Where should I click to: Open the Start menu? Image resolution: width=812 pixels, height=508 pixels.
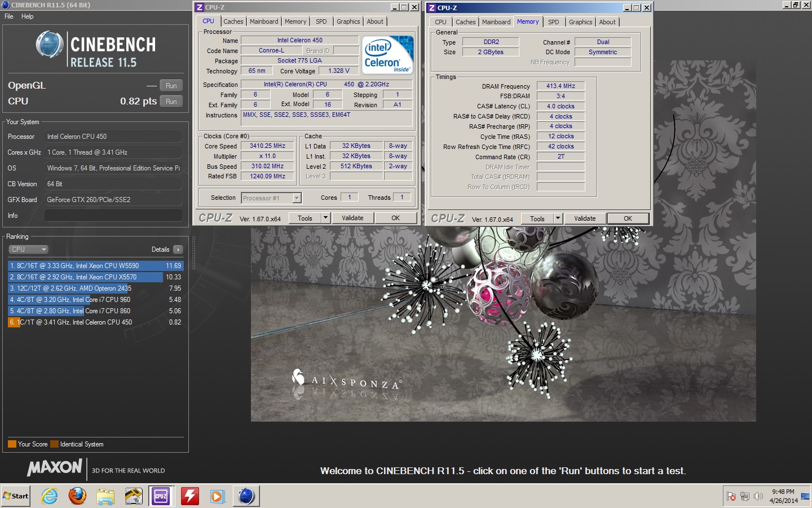pyautogui.click(x=16, y=496)
